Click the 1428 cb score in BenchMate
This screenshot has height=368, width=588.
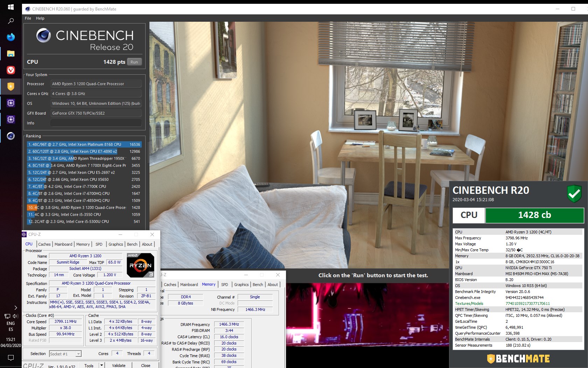534,215
